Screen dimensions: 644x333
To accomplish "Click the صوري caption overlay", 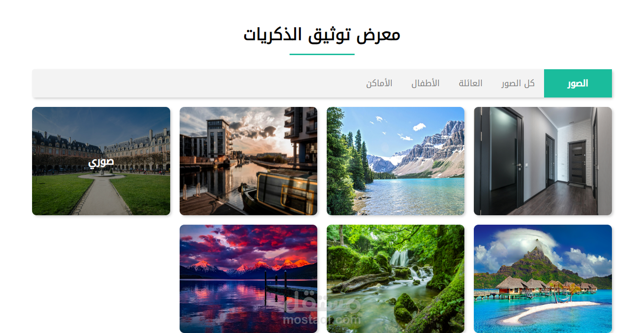I will pyautogui.click(x=101, y=162).
